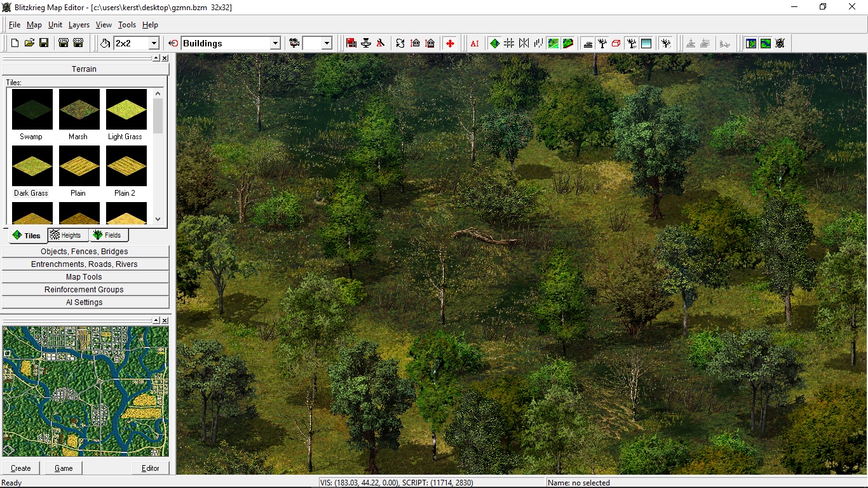
Task: Click the anchor-shaped toolbar icon
Action: coord(366,43)
